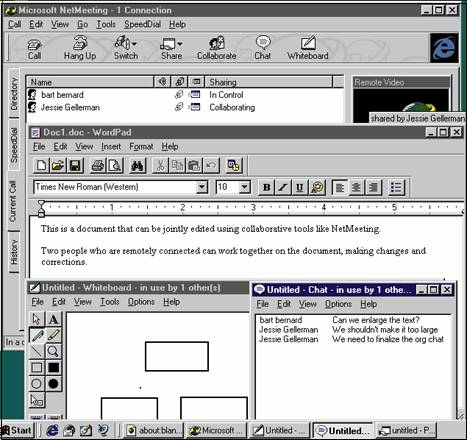
Task: Click the Sharing column header
Action: pos(269,82)
